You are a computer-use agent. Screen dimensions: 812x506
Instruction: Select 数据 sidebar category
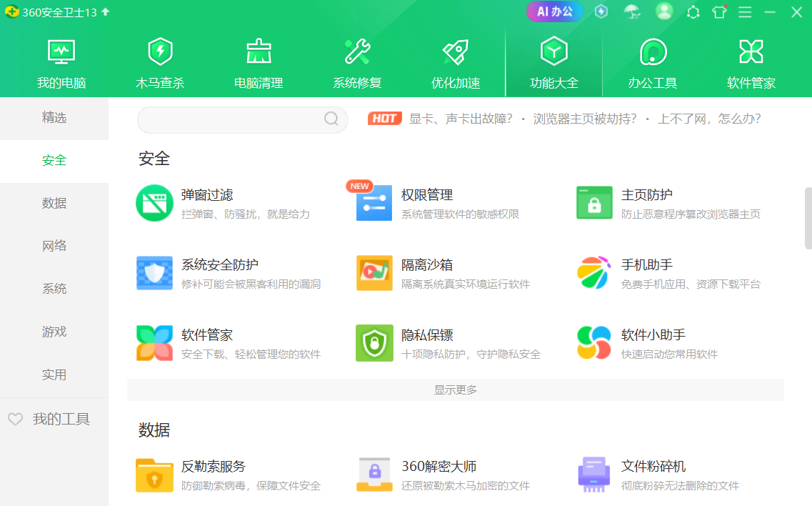[x=54, y=203]
